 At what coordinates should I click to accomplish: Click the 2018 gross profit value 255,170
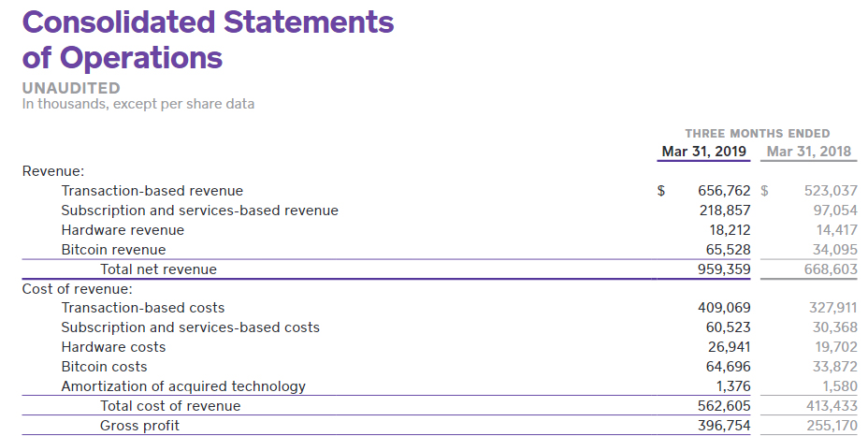(831, 426)
